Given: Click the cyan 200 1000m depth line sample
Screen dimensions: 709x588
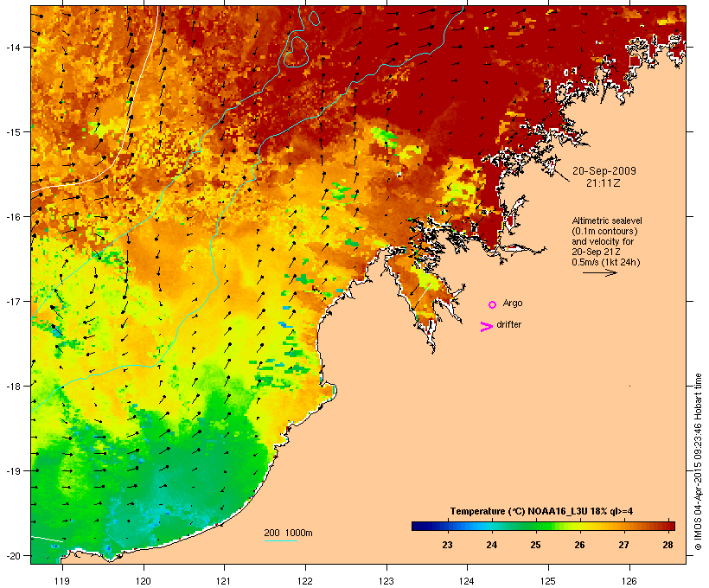Looking at the screenshot, I should 281,540.
